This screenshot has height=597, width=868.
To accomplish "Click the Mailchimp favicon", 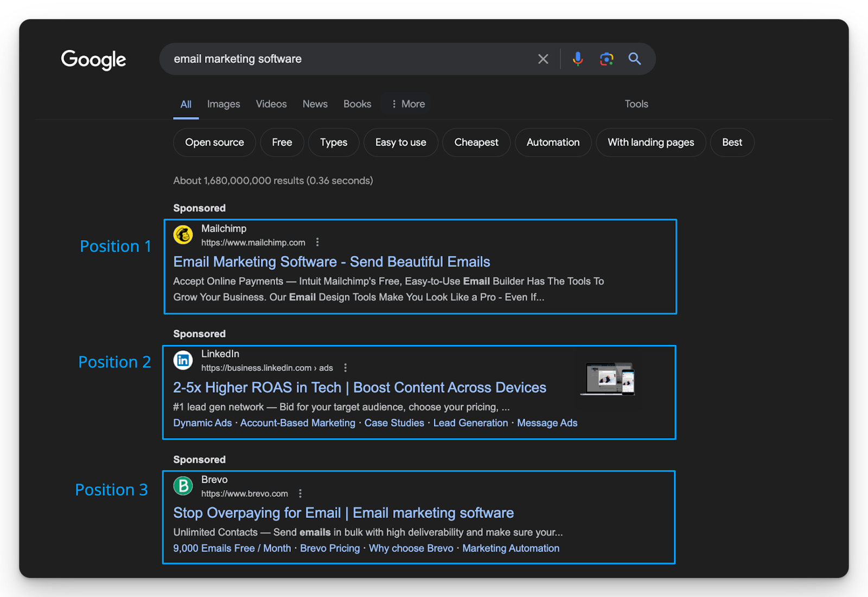I will (x=183, y=235).
